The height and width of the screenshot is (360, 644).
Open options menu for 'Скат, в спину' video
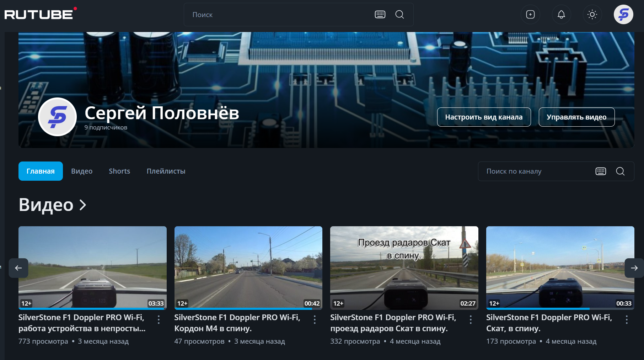coord(627,319)
